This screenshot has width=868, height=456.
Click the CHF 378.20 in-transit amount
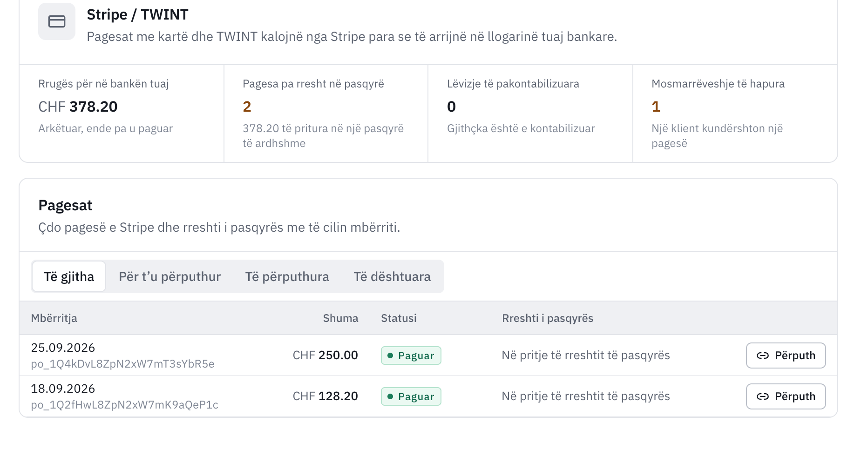[78, 107]
